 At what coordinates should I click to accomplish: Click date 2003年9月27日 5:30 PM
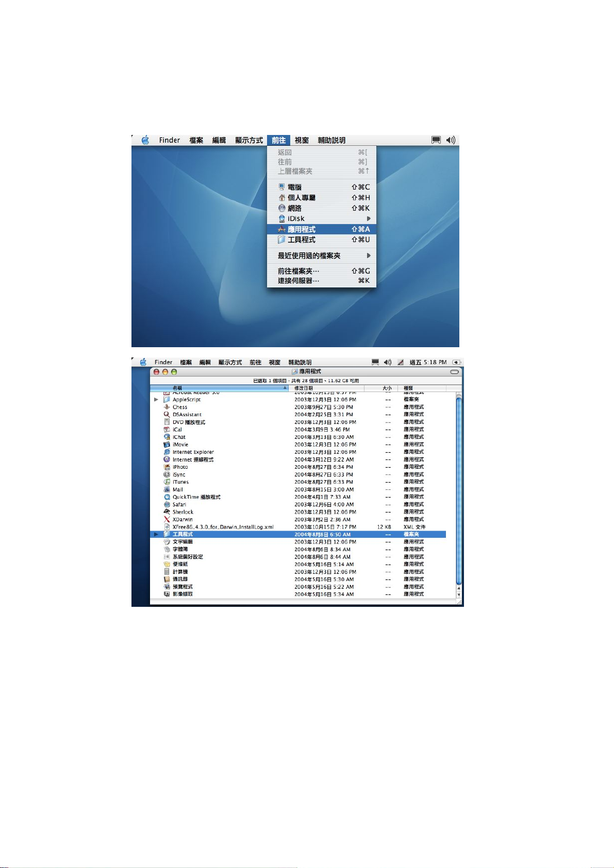[x=324, y=407]
